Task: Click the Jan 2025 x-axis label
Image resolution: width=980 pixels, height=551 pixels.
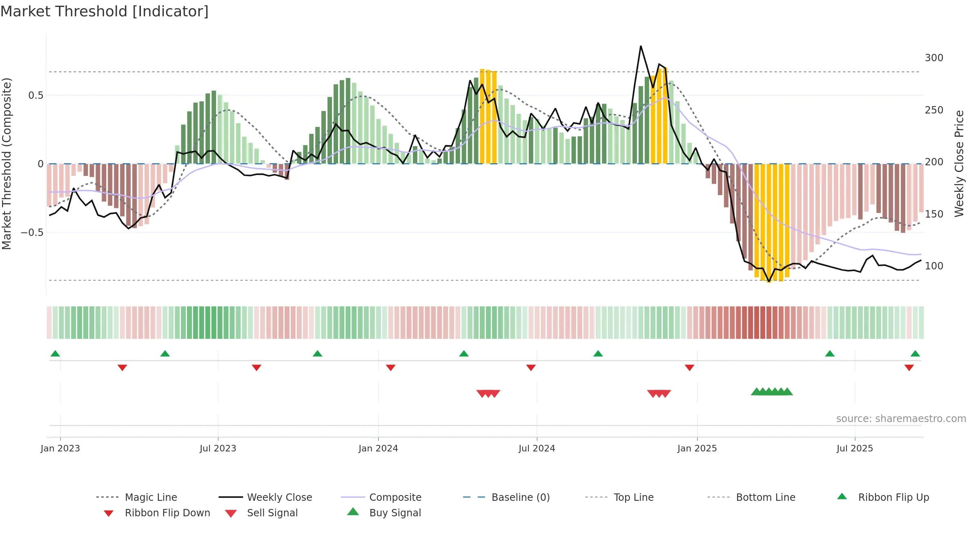Action: (x=697, y=448)
